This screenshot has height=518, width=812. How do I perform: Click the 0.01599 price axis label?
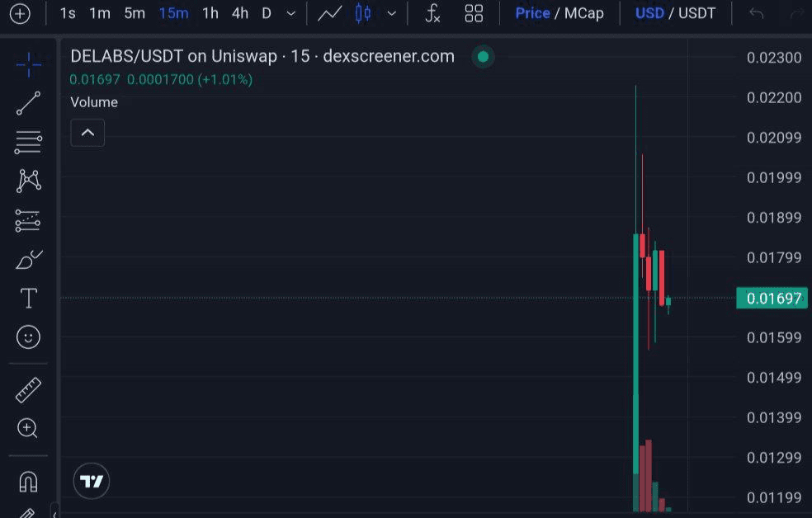pyautogui.click(x=774, y=337)
